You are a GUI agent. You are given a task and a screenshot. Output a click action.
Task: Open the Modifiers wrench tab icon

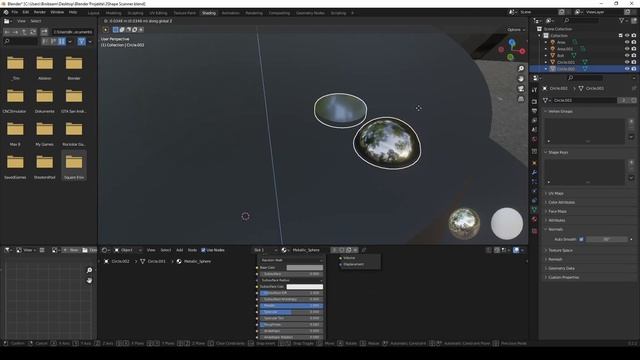click(534, 173)
